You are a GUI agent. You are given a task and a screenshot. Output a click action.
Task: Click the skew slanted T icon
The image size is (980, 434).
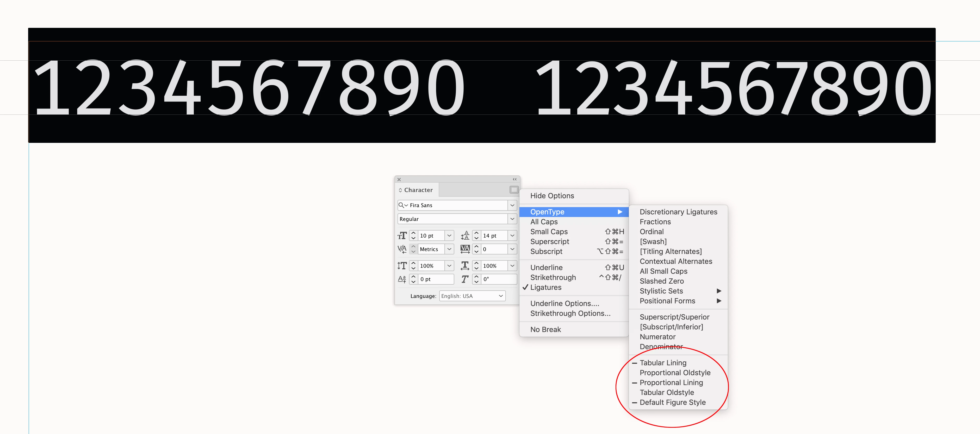(x=465, y=279)
